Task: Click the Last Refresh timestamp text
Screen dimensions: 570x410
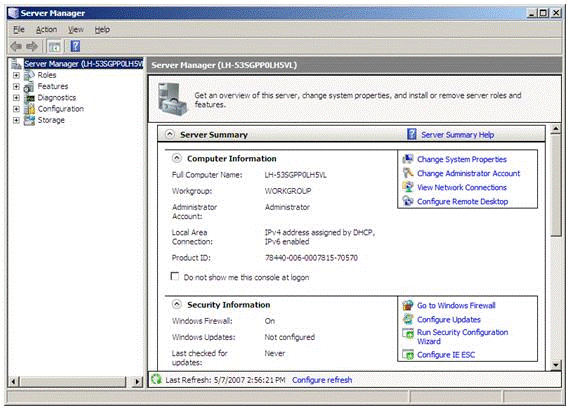Action: click(225, 380)
